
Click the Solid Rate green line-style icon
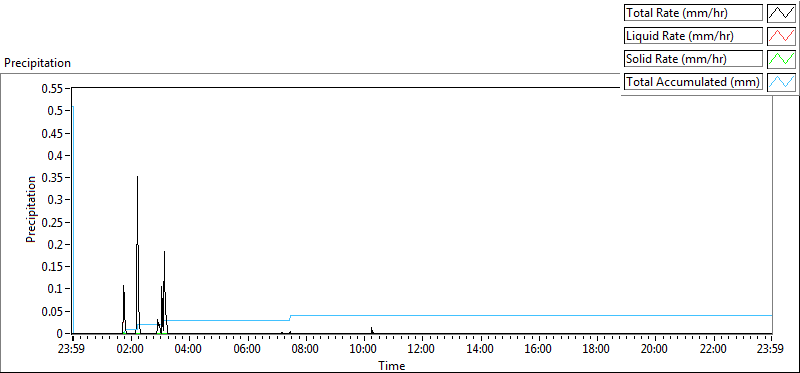click(781, 58)
